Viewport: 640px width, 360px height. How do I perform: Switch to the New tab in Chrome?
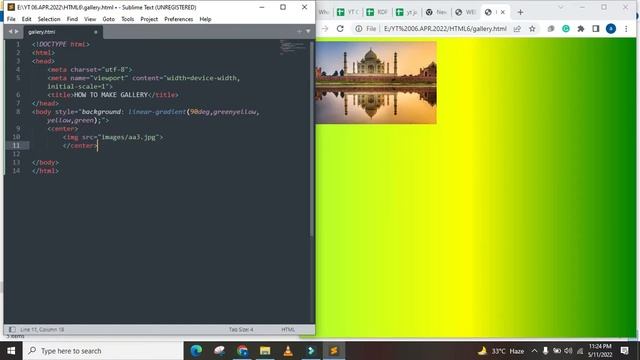[436, 12]
